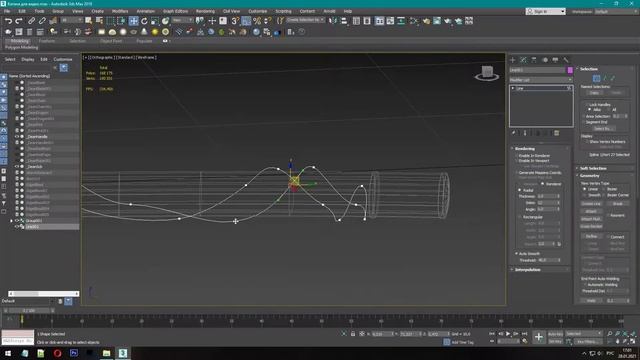Switch to the Freeform ribbon tab
Screen dimensions: 640x360
pyautogui.click(x=47, y=41)
